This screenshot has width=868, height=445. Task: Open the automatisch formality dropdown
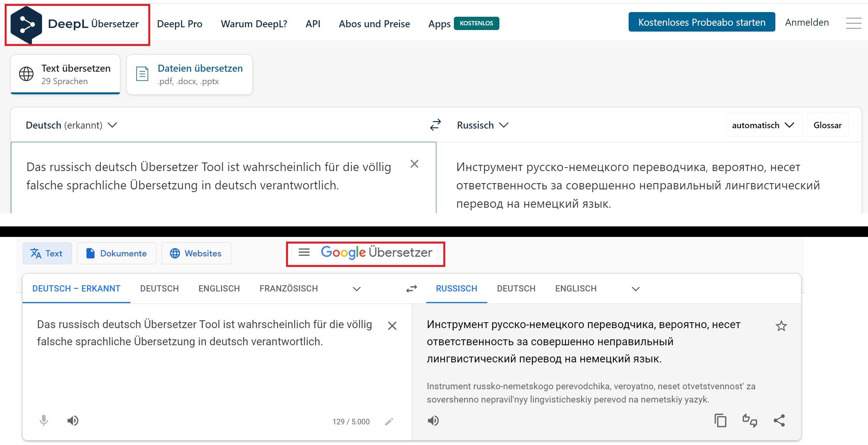pyautogui.click(x=764, y=125)
